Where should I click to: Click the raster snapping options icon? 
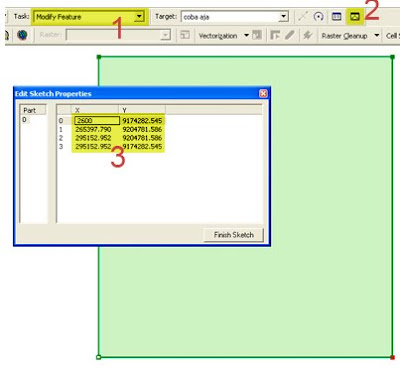click(x=185, y=35)
